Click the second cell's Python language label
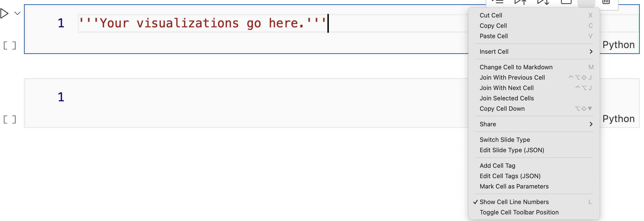 point(619,119)
